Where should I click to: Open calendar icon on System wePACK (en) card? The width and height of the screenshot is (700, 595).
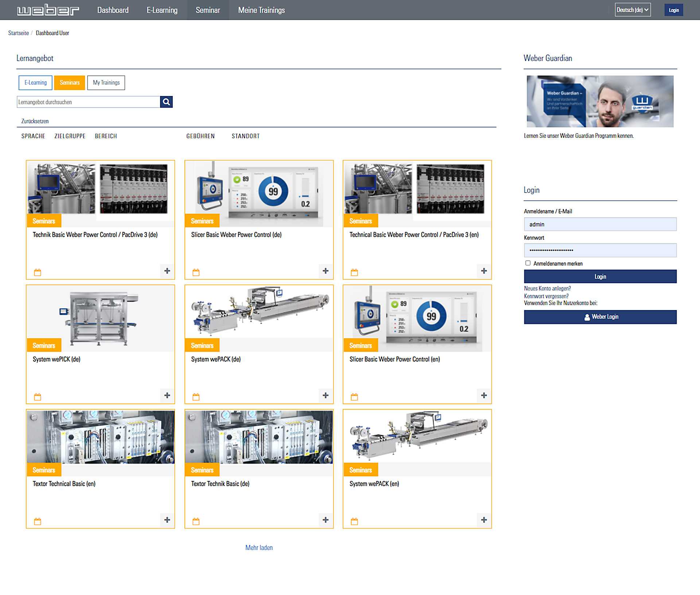354,522
